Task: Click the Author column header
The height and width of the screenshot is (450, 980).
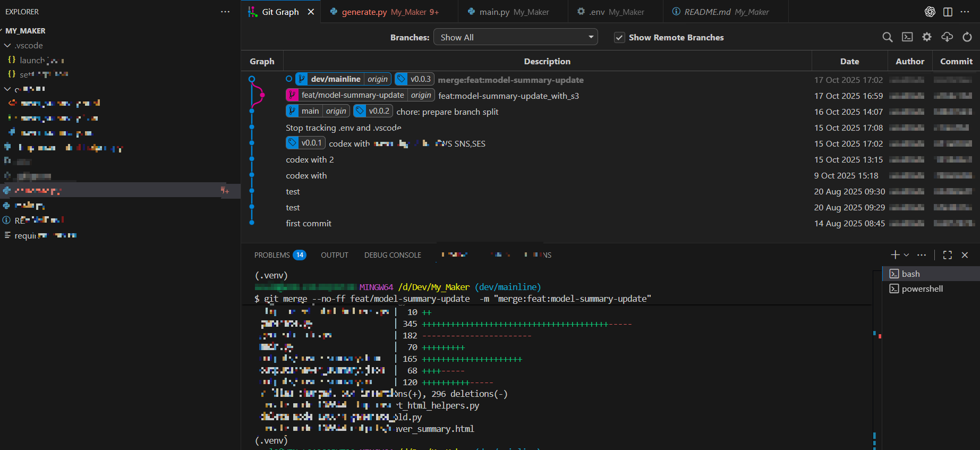Action: pyautogui.click(x=910, y=61)
